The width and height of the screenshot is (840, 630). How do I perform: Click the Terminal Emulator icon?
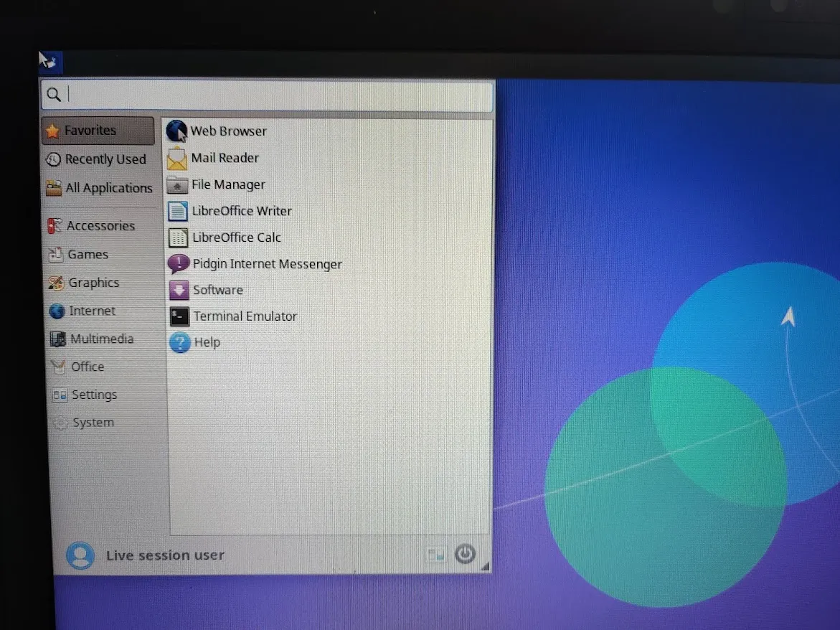(179, 316)
